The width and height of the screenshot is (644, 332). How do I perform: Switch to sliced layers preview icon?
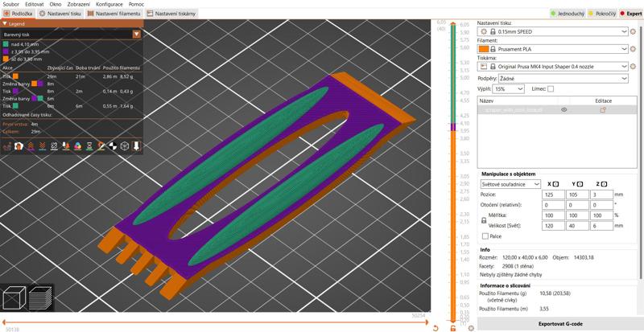[x=39, y=297]
